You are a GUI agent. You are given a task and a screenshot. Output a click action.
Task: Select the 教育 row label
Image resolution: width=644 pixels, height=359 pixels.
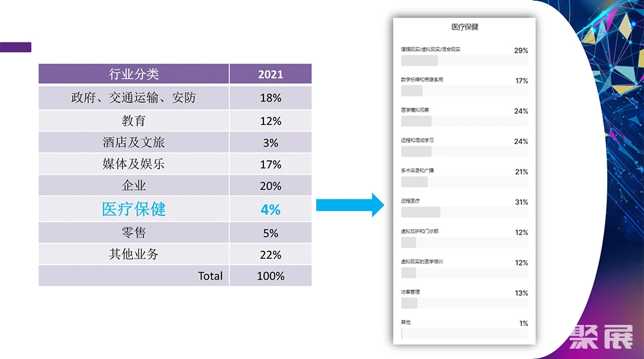pyautogui.click(x=133, y=120)
